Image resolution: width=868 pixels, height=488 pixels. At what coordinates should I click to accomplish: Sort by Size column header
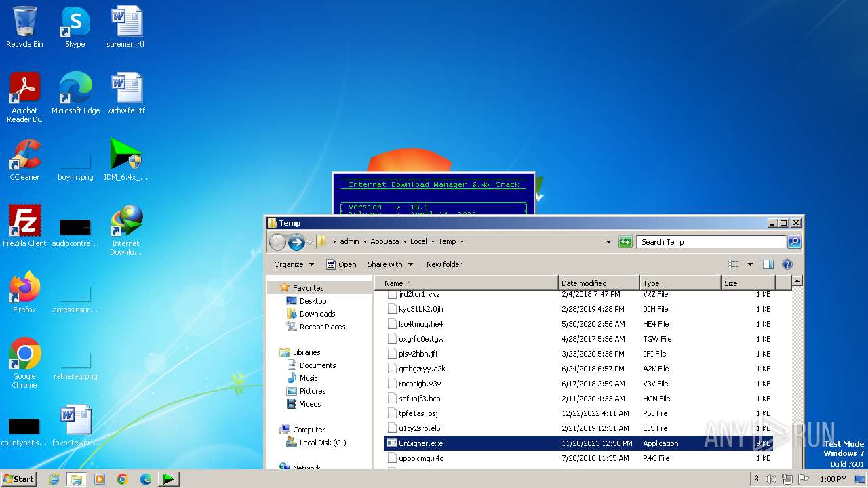click(x=748, y=283)
